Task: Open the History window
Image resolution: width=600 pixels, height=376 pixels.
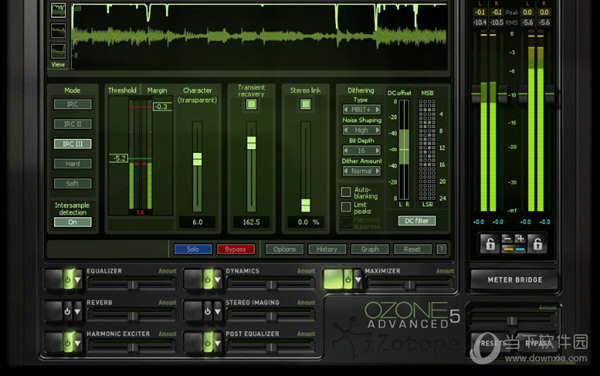Action: [x=327, y=249]
